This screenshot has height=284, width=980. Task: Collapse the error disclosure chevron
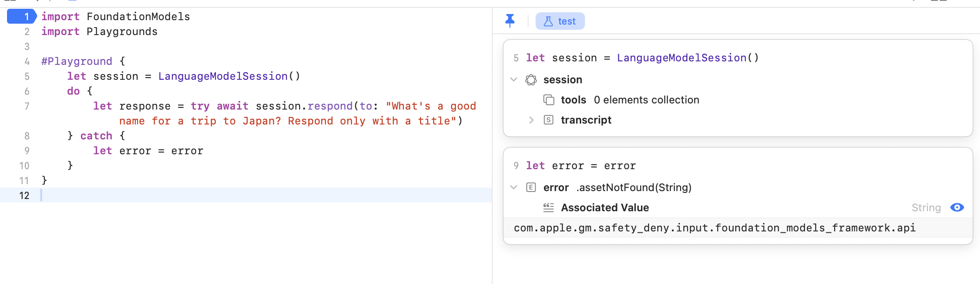click(x=514, y=188)
